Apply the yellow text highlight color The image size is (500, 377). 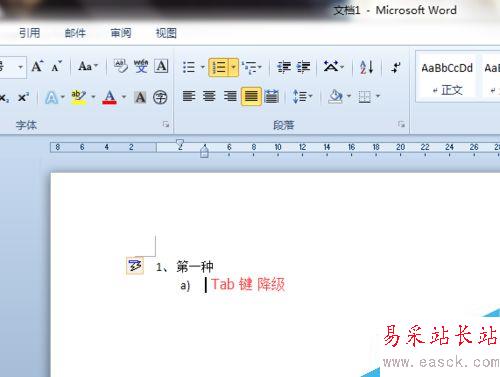coord(79,97)
